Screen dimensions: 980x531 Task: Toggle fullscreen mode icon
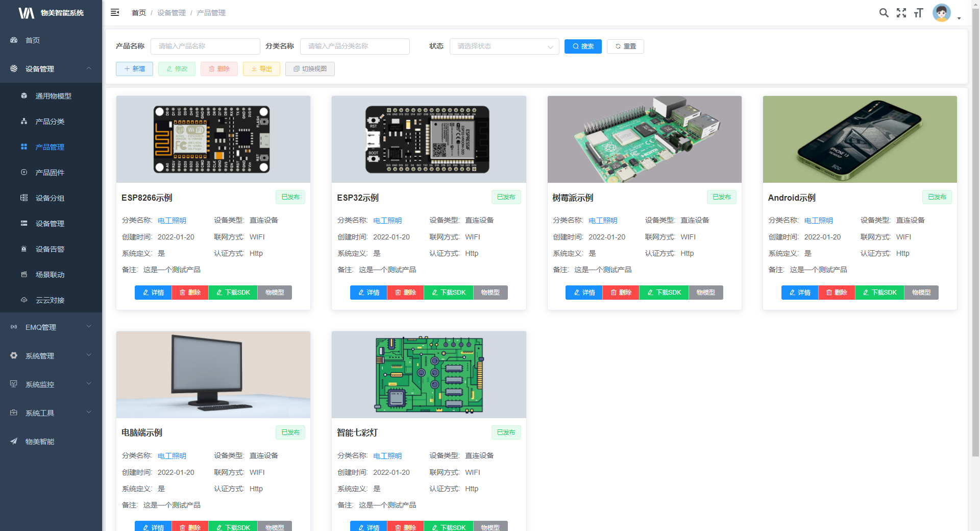click(901, 13)
